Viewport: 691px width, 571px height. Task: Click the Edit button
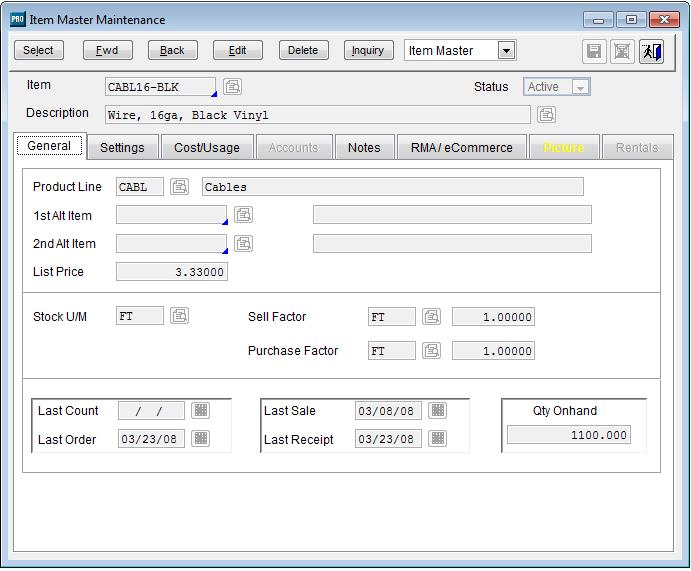pyautogui.click(x=238, y=50)
